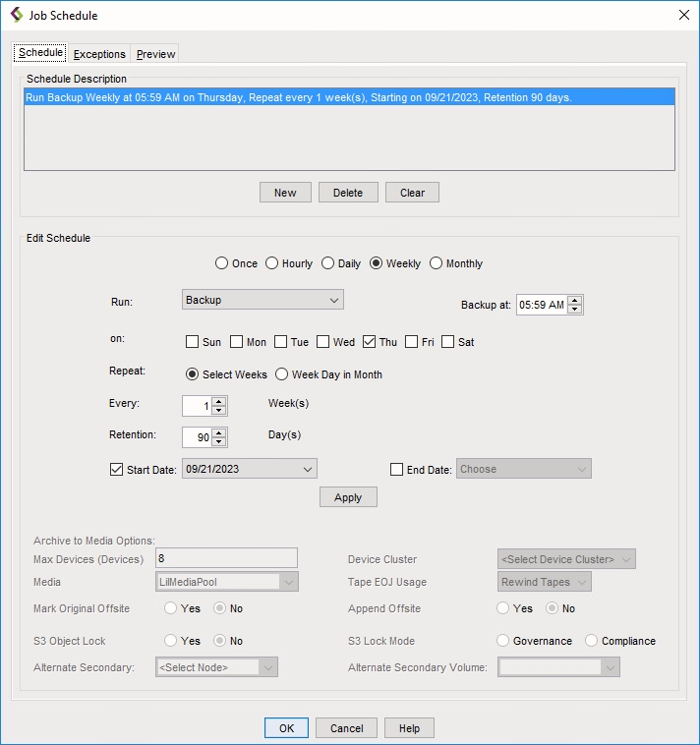Click the Delete schedule button
The width and height of the screenshot is (700, 745).
tap(348, 193)
